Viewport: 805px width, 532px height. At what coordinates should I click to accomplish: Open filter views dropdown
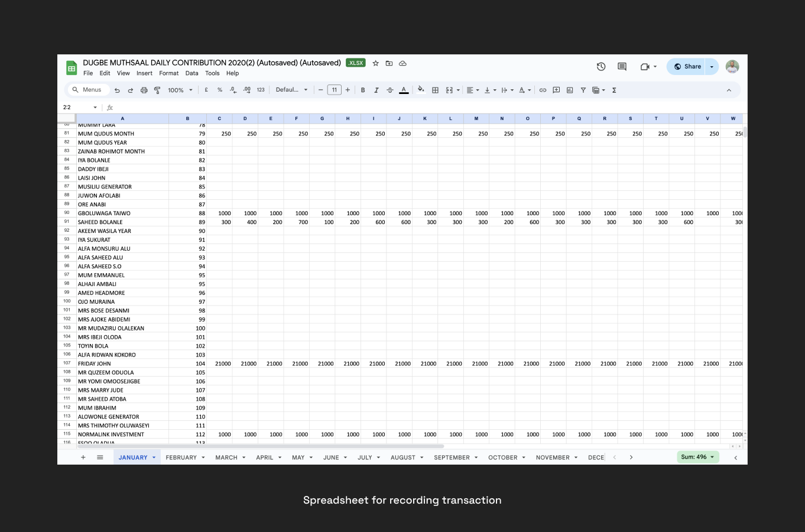[599, 90]
